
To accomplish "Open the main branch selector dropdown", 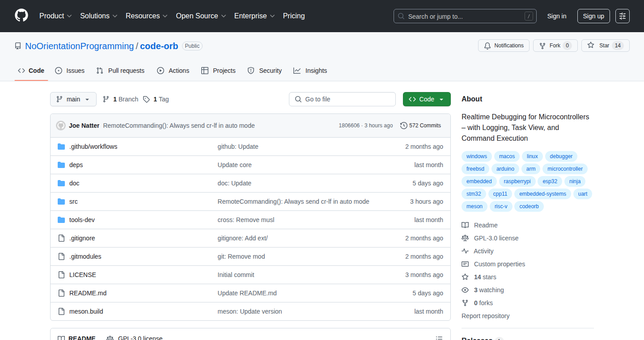I will coord(73,99).
